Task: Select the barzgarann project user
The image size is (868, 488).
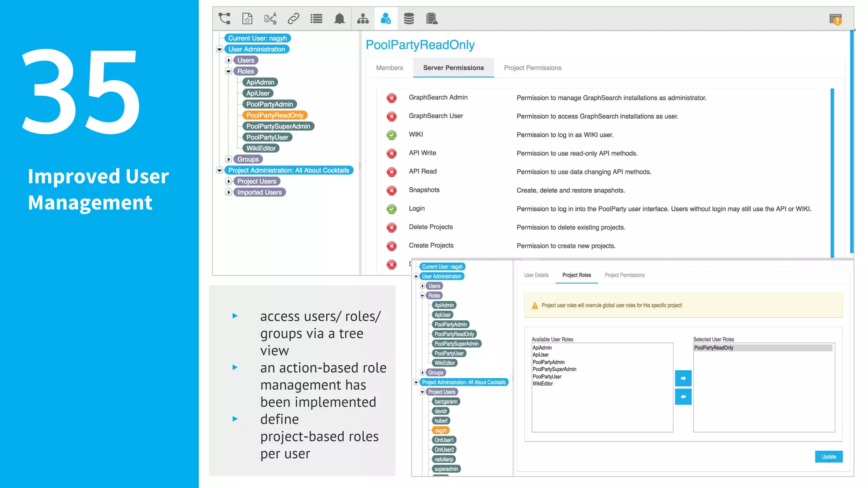Action: coord(446,402)
